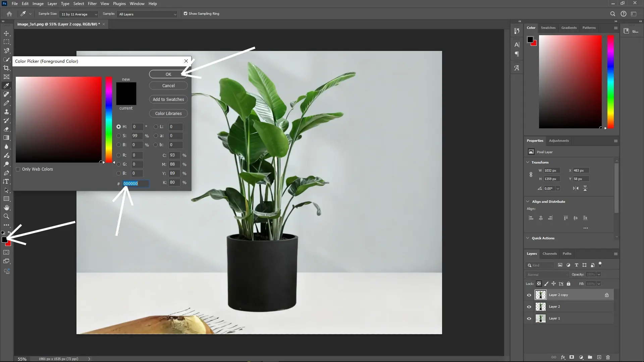Enable the Only Web Colors checkbox
644x362 pixels.
[18, 169]
